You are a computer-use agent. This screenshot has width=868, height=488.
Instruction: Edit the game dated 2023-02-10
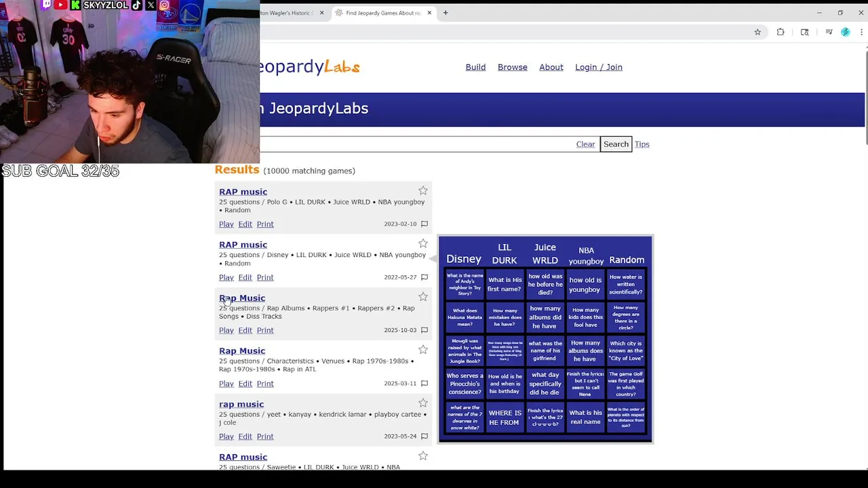pyautogui.click(x=245, y=224)
